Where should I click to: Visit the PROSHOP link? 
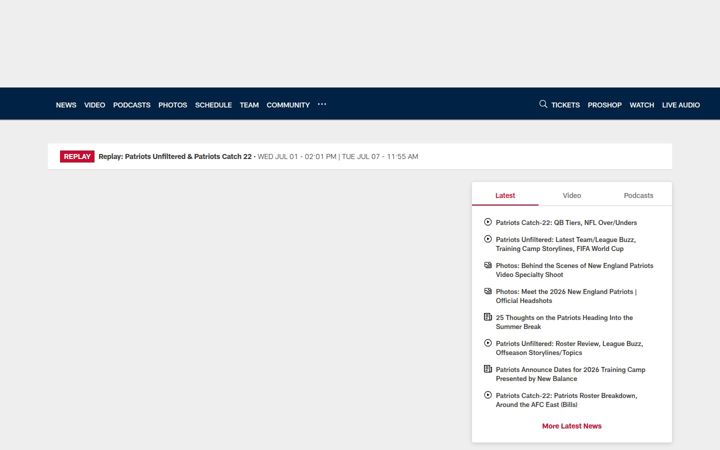(x=605, y=105)
